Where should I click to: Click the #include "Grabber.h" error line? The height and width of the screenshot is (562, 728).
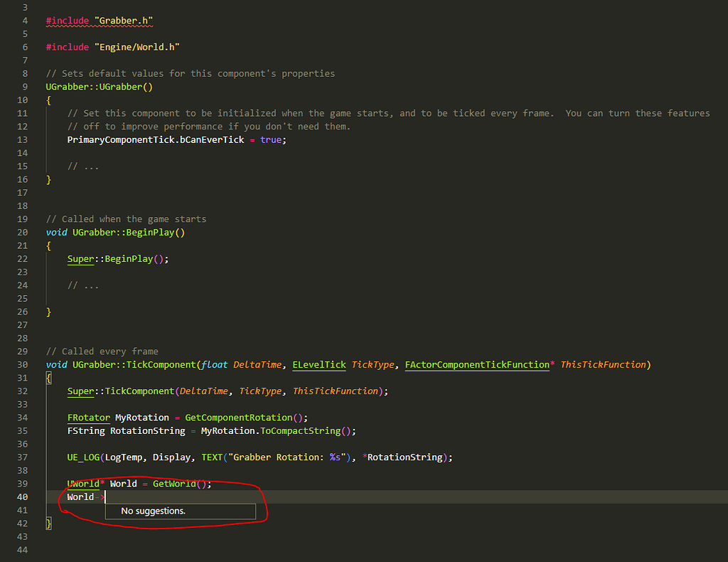tap(100, 21)
